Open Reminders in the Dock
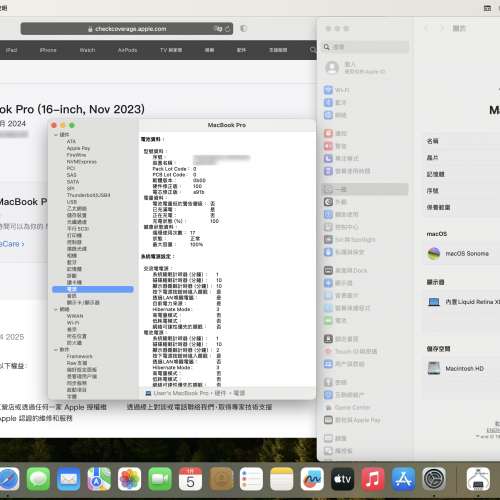The width and height of the screenshot is (500, 500). coord(251,479)
